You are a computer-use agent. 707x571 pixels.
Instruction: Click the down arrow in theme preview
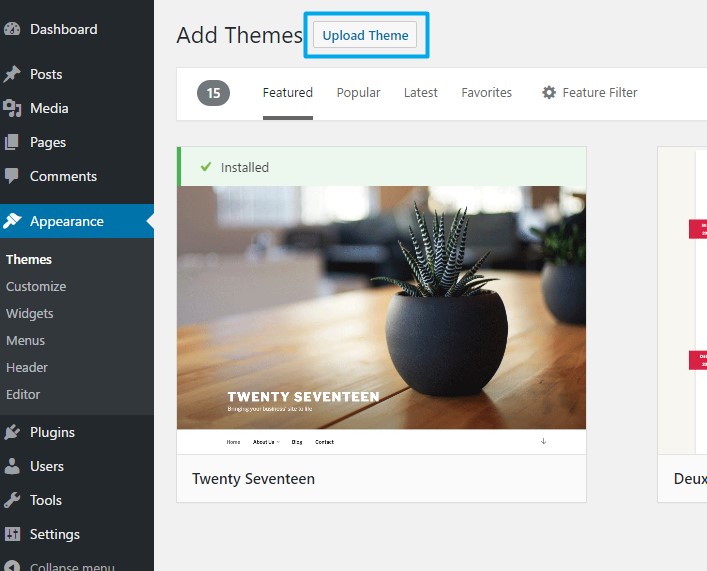coord(543,441)
